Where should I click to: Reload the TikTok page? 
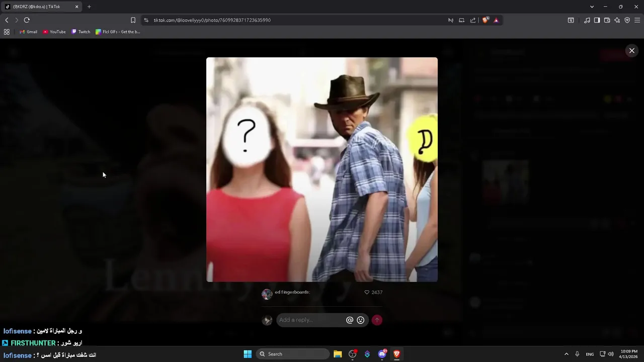coord(27,20)
